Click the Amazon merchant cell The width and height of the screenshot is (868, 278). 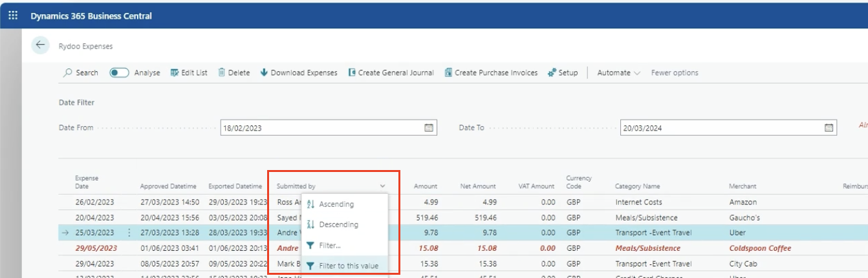click(743, 202)
